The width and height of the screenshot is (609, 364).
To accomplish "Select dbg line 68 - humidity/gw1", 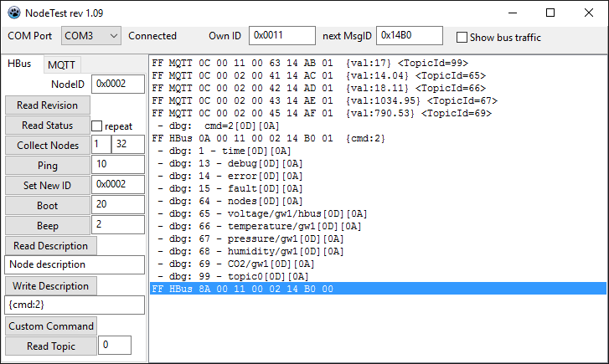I will click(378, 251).
